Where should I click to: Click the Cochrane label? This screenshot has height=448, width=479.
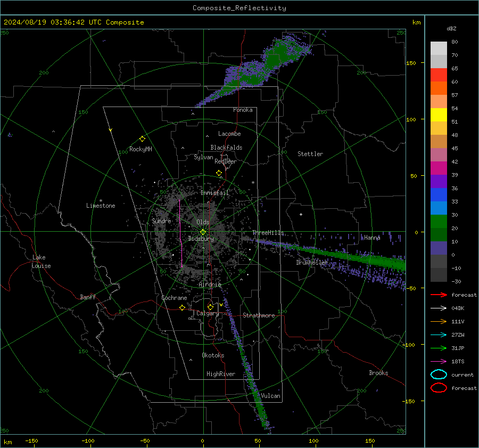click(x=174, y=298)
